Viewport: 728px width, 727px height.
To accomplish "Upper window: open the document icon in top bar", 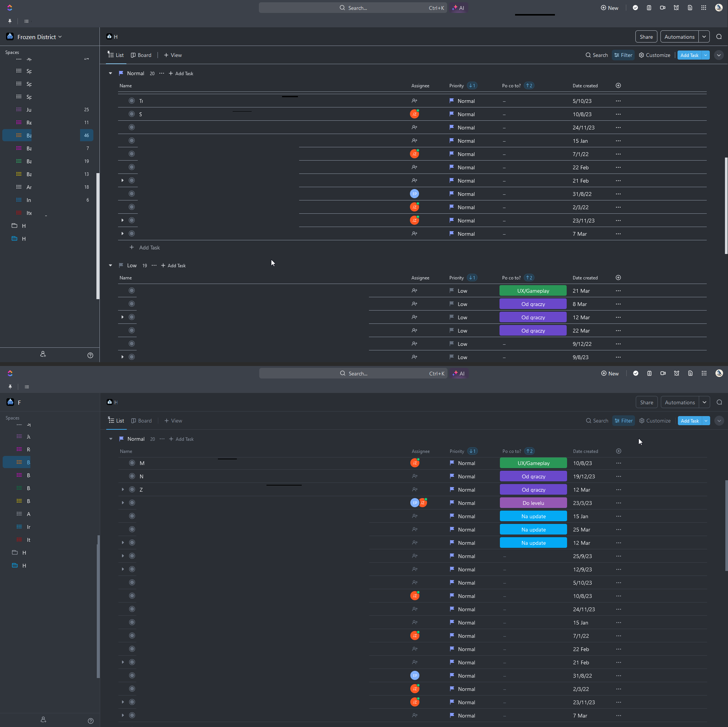I will (x=690, y=8).
